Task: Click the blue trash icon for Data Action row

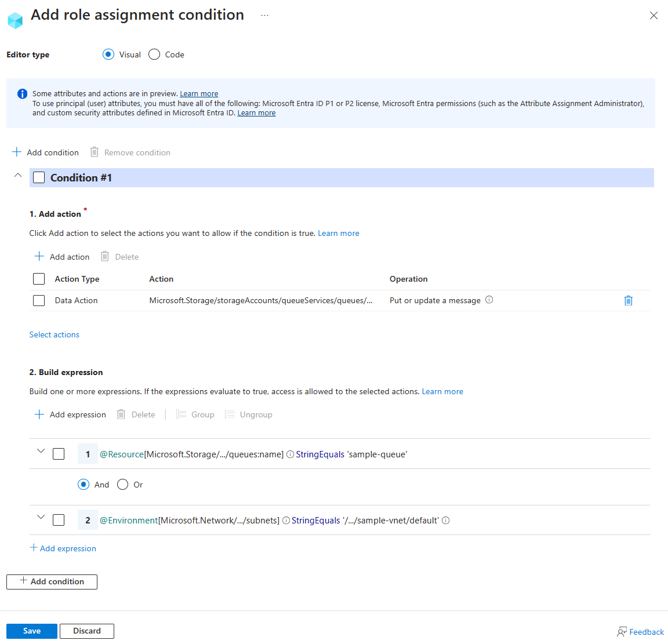Action: (628, 300)
